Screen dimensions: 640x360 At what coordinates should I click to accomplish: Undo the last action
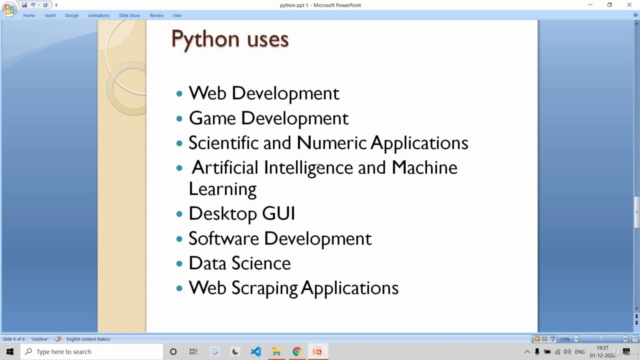coord(33,5)
